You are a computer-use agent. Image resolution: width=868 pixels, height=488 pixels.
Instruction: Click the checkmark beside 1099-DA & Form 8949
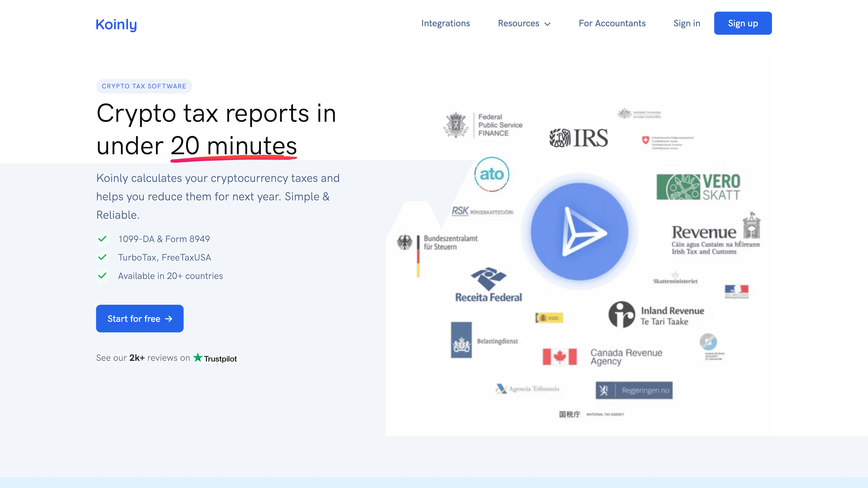tap(103, 239)
